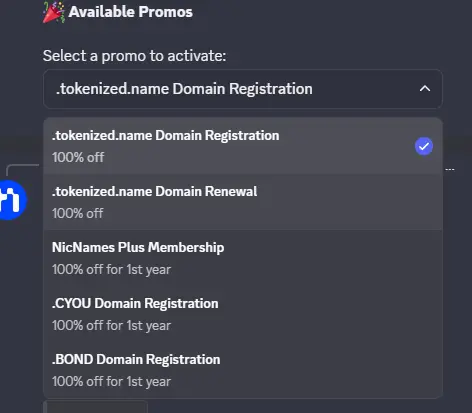Click the promo select box showing current selection

coord(243,89)
